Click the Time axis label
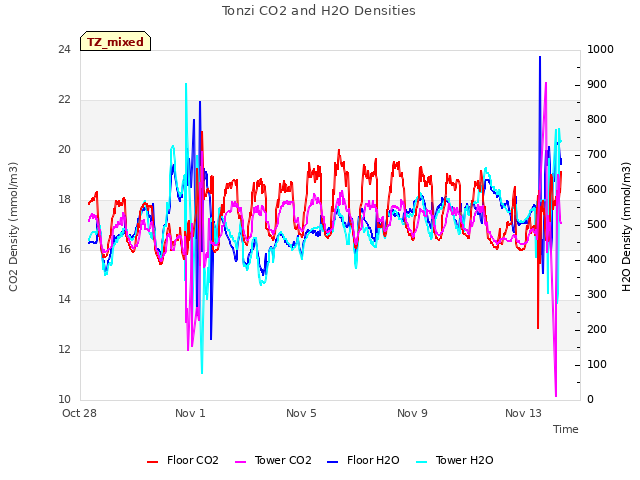 coord(566,429)
